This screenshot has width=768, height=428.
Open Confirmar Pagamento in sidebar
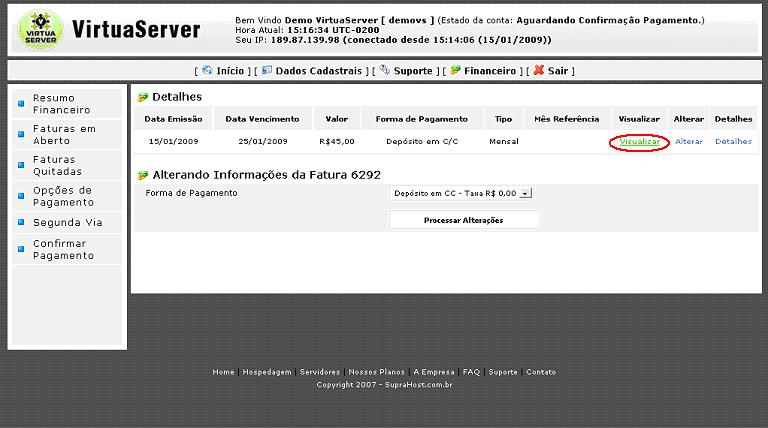coord(63,249)
